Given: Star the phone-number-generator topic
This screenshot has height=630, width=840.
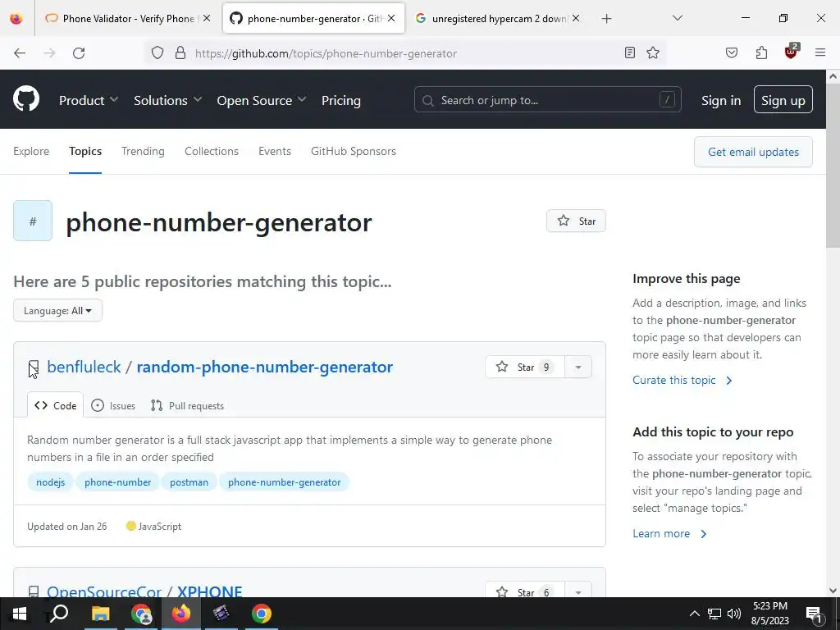Looking at the screenshot, I should point(576,221).
